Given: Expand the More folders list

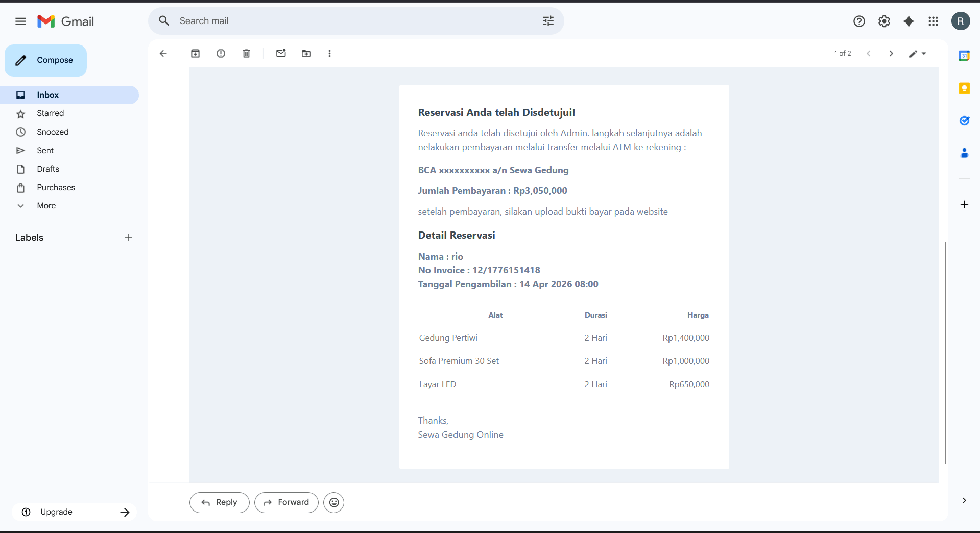Looking at the screenshot, I should (x=46, y=205).
